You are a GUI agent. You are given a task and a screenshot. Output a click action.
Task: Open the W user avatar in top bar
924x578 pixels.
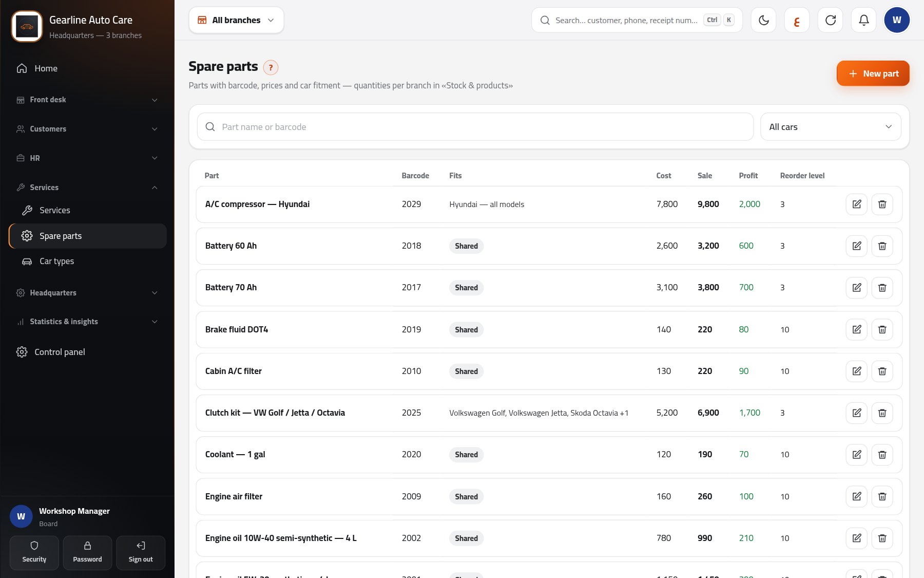click(897, 20)
